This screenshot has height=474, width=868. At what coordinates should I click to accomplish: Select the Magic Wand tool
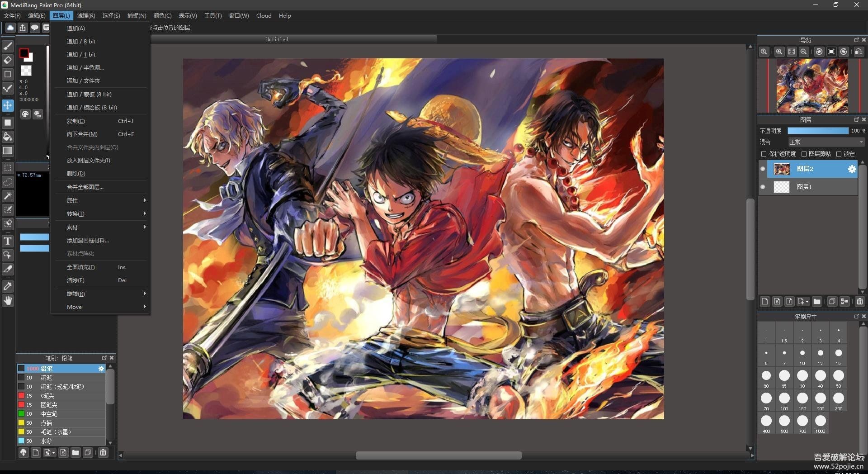coord(8,196)
